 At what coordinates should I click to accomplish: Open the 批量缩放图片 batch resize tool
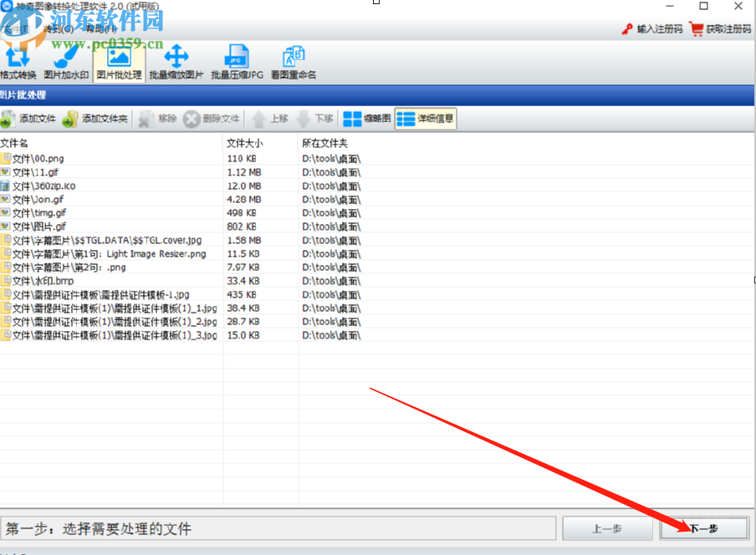176,60
